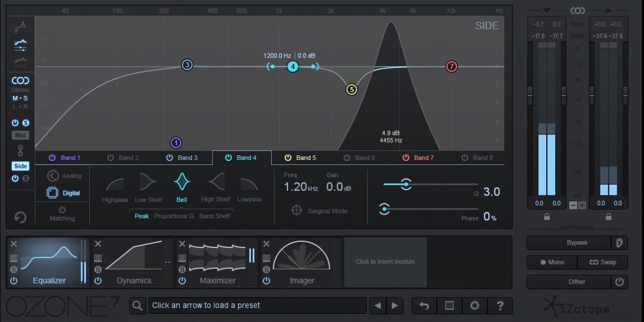644x322 pixels.
Task: Click the Mid channel button
Action: coord(20,136)
